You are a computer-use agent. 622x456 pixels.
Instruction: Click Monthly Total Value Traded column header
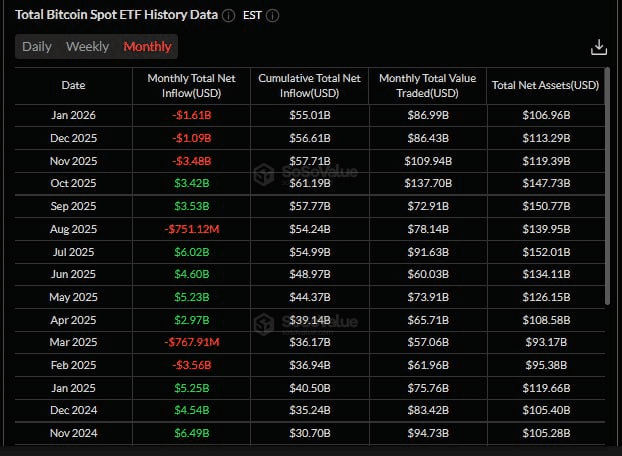pos(427,86)
